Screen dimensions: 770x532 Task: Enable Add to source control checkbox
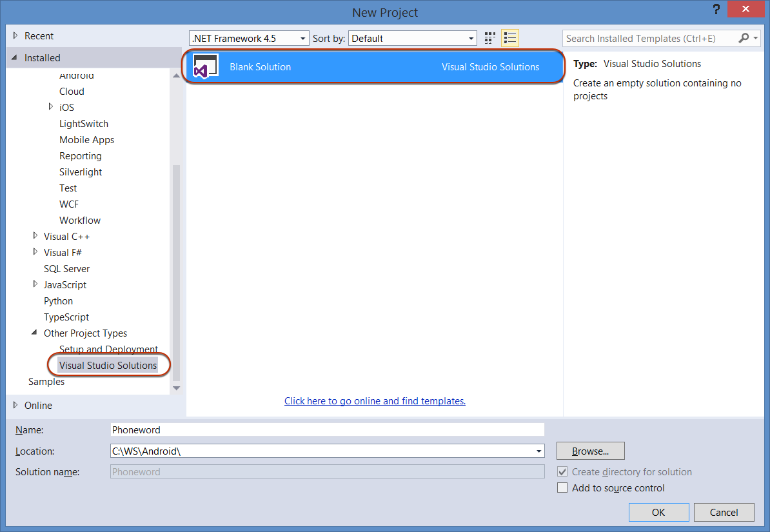pos(562,488)
